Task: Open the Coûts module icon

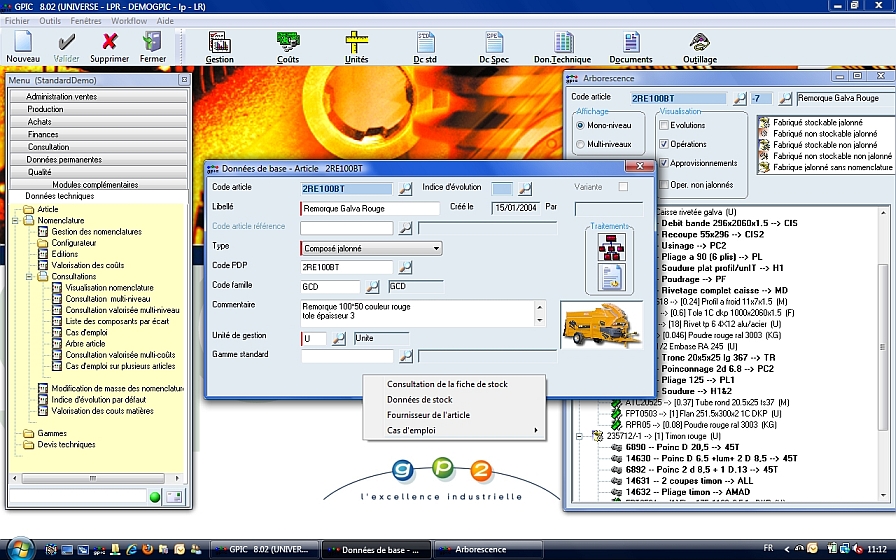Action: point(288,42)
